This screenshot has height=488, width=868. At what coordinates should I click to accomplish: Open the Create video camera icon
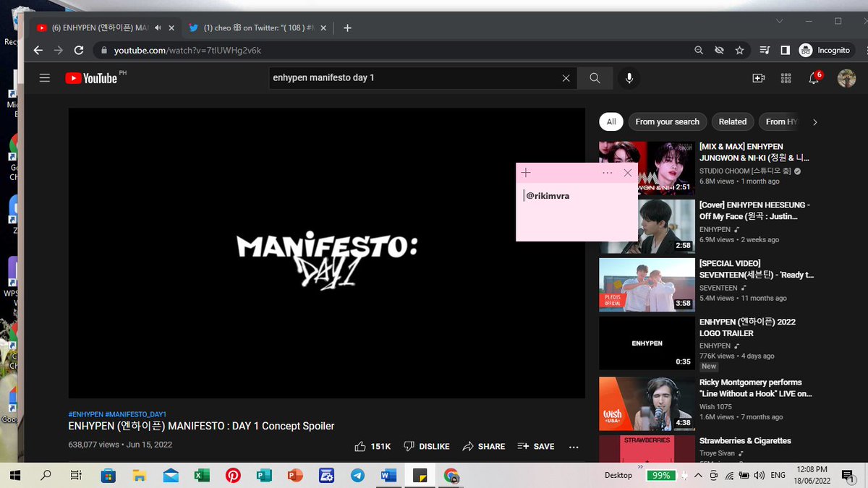pos(759,78)
